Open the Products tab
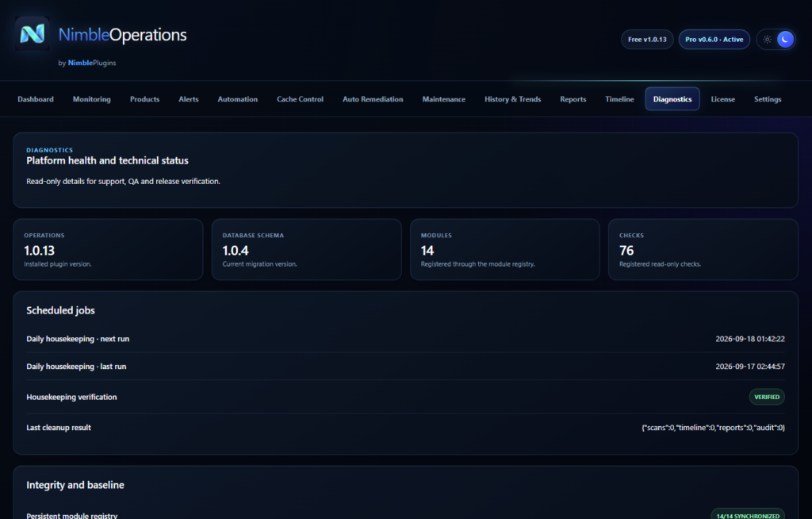This screenshot has height=519, width=812. click(x=144, y=99)
